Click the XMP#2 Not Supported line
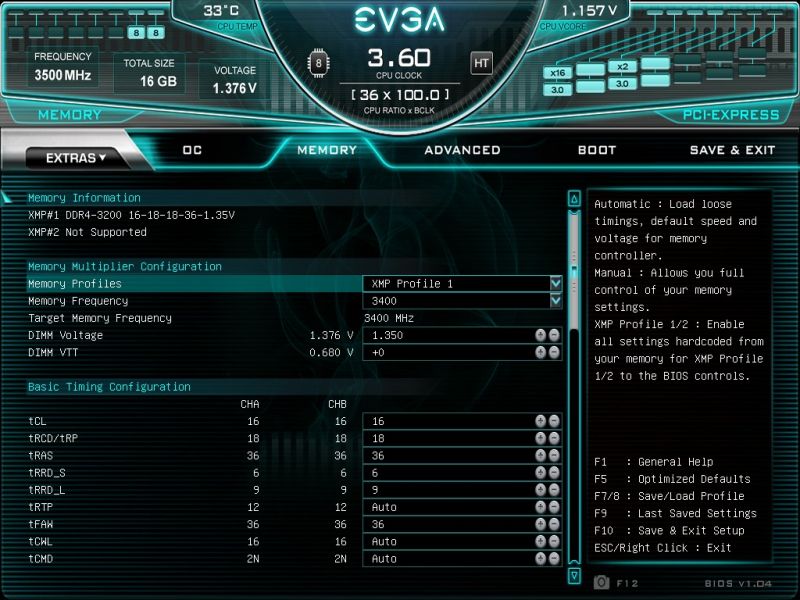Image resolution: width=800 pixels, height=600 pixels. [87, 232]
